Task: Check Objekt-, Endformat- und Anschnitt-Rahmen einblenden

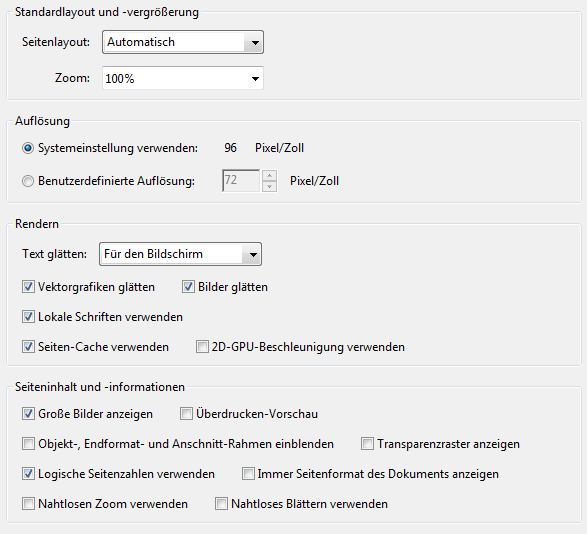Action: [x=28, y=444]
